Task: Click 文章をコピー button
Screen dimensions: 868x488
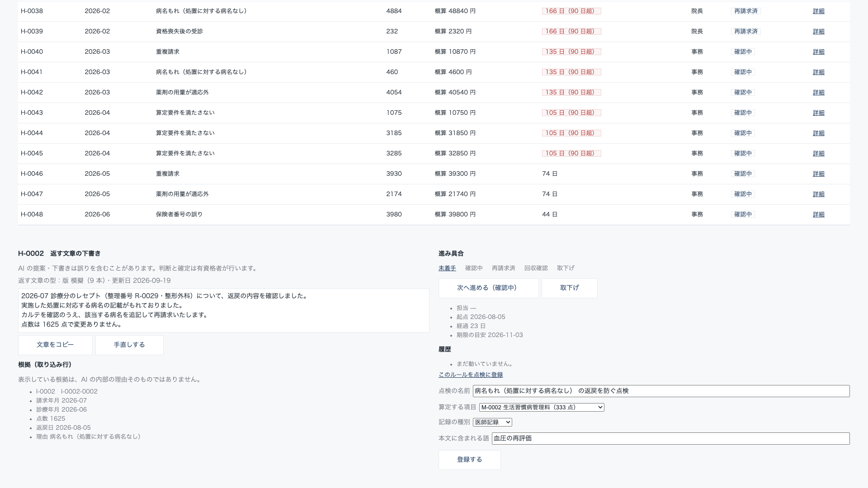Action: (x=55, y=345)
